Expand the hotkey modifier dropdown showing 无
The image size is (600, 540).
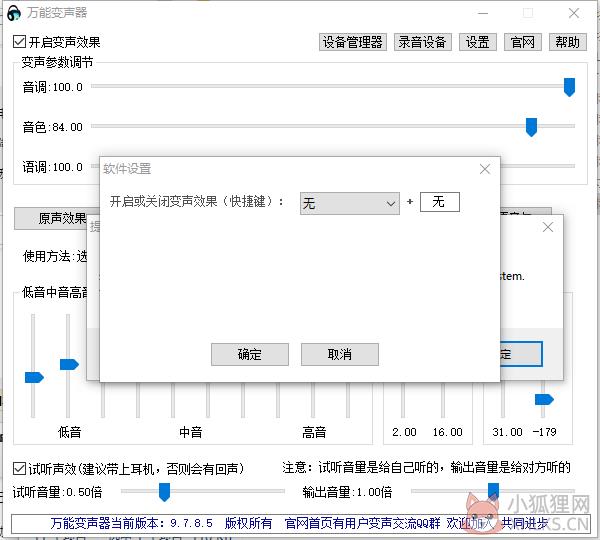click(350, 203)
